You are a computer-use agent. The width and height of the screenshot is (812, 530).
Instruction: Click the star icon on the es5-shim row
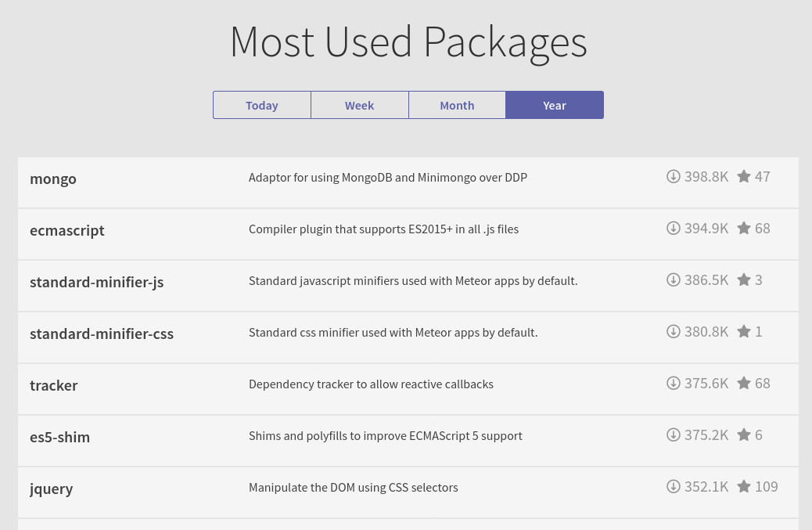tap(744, 434)
